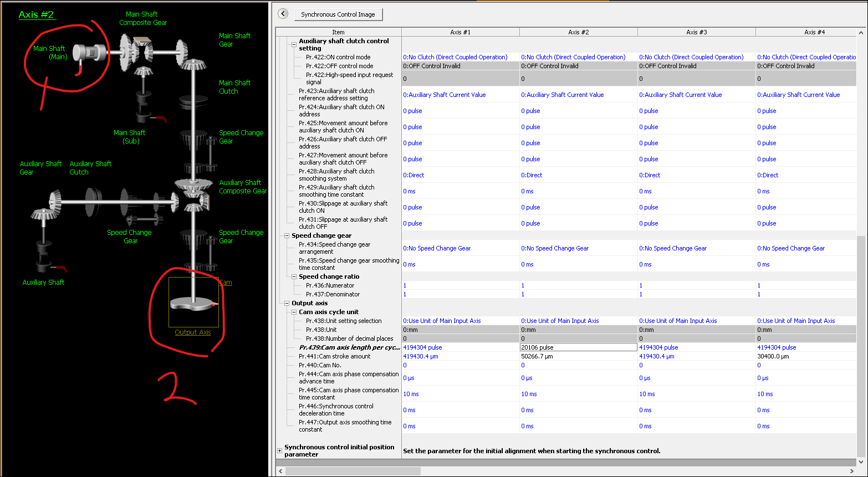Click Axis #3 Pr.429 smoothing time constant 0 ms

(x=697, y=191)
